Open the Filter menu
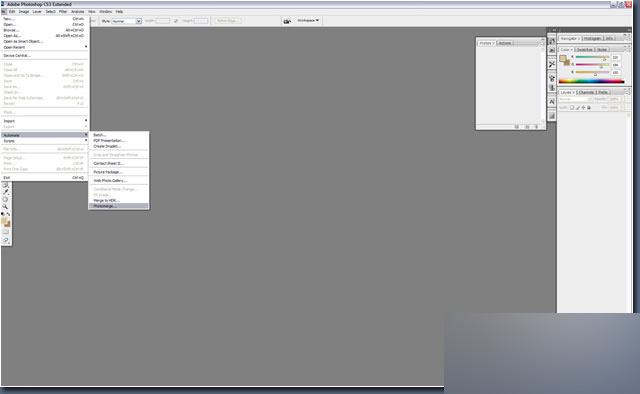This screenshot has height=394, width=640. [x=63, y=11]
